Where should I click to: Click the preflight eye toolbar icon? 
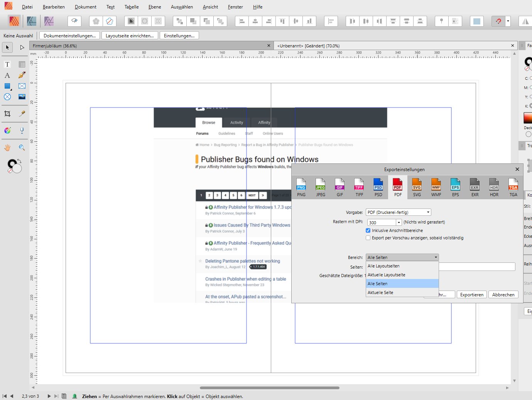[x=74, y=21]
